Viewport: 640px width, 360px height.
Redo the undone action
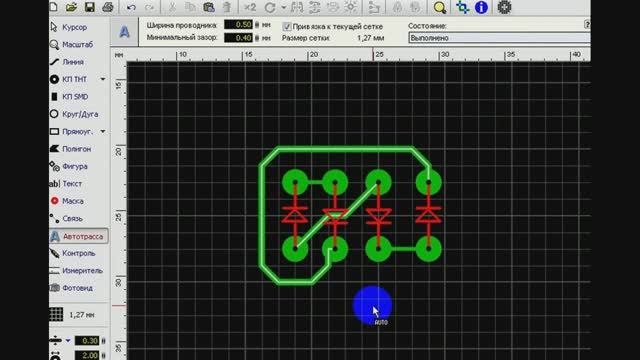tap(149, 7)
